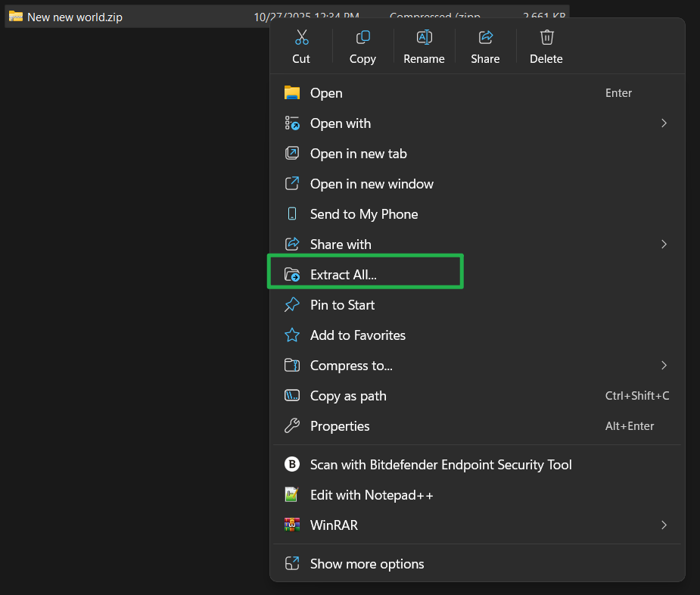Viewport: 700px width, 595px height.
Task: Expand the WinRAR submenu chevron
Action: click(x=664, y=525)
